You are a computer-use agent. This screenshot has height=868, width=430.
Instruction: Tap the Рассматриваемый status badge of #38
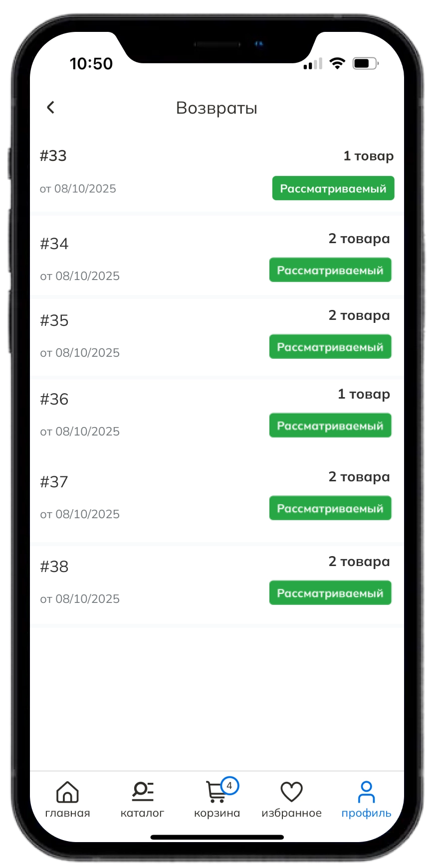[x=330, y=593]
